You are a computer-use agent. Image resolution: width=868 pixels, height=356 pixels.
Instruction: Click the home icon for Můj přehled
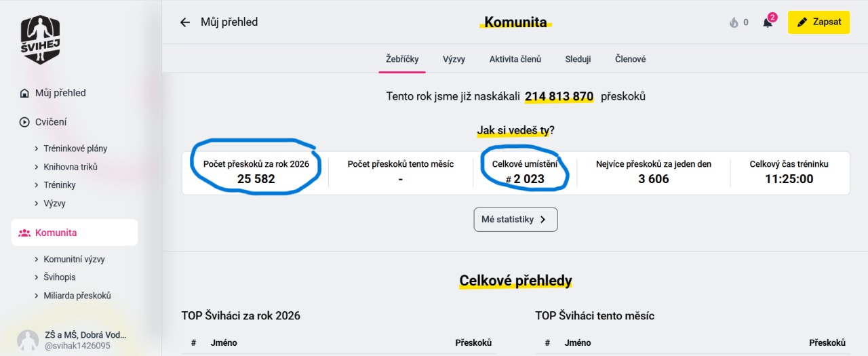[x=24, y=93]
